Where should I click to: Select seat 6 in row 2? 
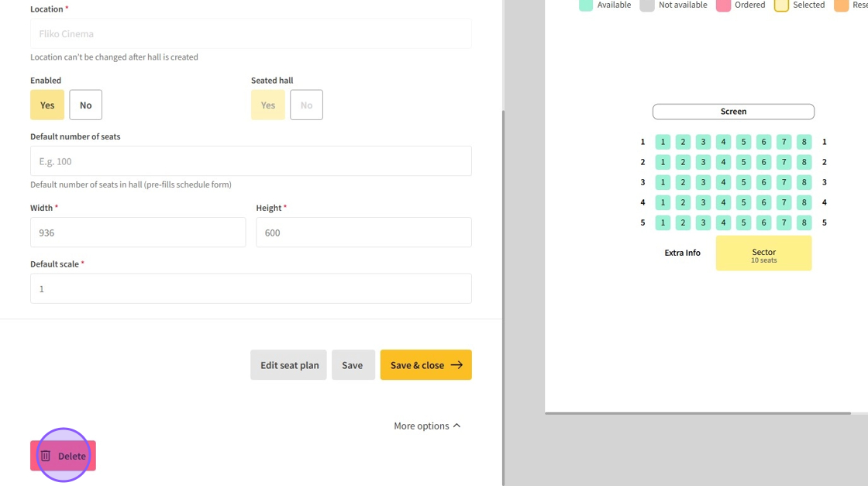click(763, 162)
